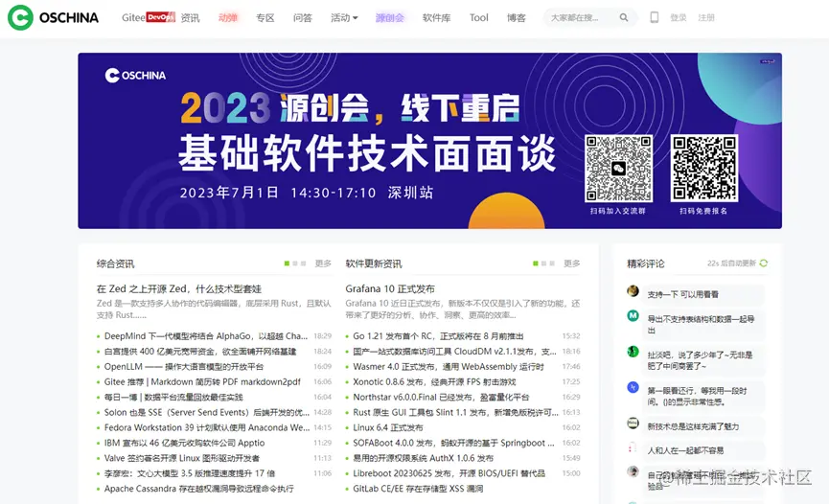The height and width of the screenshot is (504, 829).
Task: Open Gitee 推荐 Markdown 简历 item
Action: (202, 382)
